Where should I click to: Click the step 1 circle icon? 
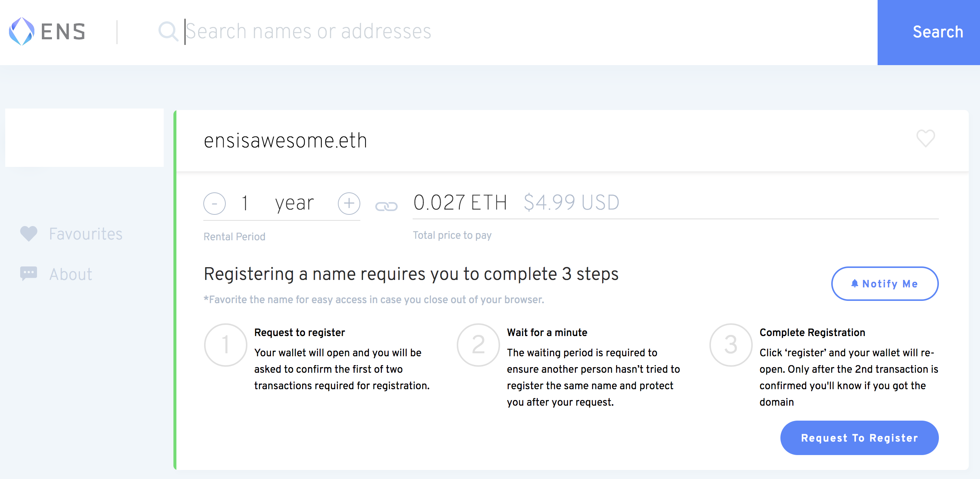click(226, 345)
